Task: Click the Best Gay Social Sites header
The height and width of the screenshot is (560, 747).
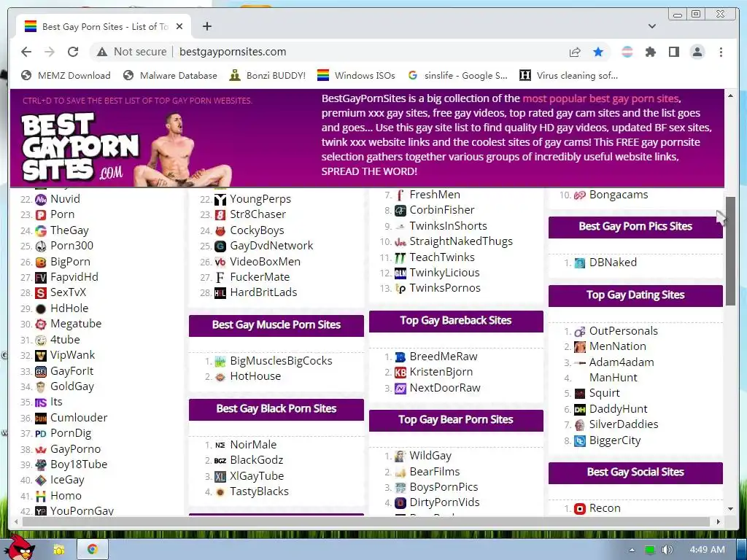Action: 635,472
